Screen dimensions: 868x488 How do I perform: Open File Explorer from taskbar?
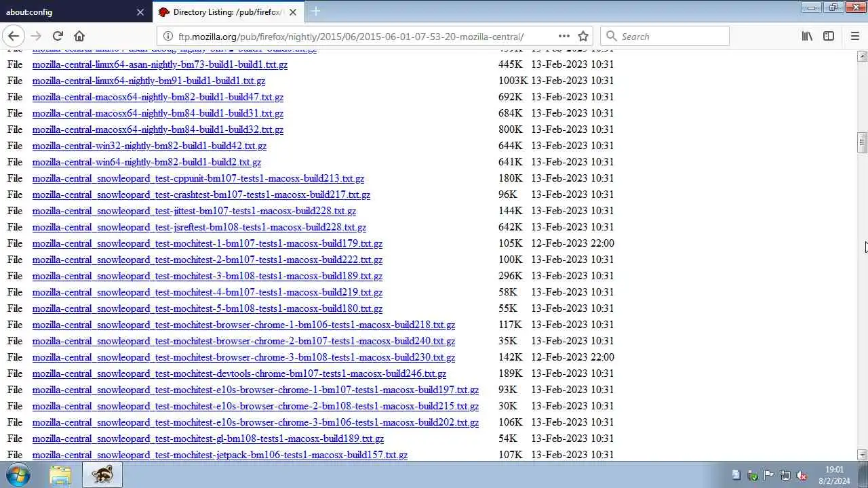point(60,475)
